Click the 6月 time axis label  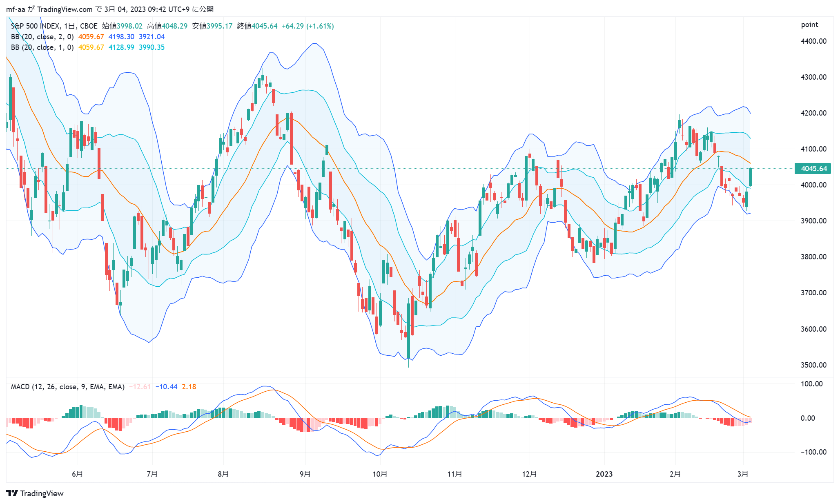[77, 474]
